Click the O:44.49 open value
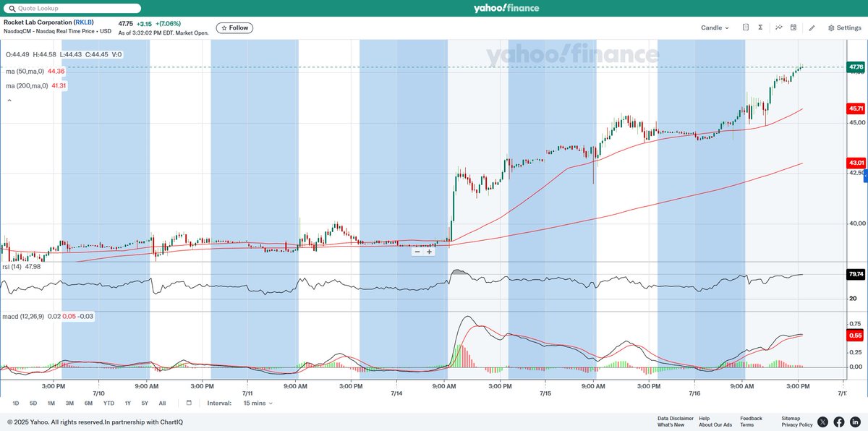Viewport: 868px width, 431px height. point(17,54)
